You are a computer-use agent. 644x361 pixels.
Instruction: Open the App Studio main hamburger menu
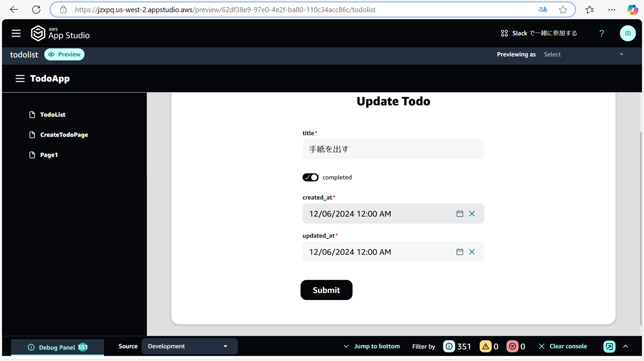point(16,33)
